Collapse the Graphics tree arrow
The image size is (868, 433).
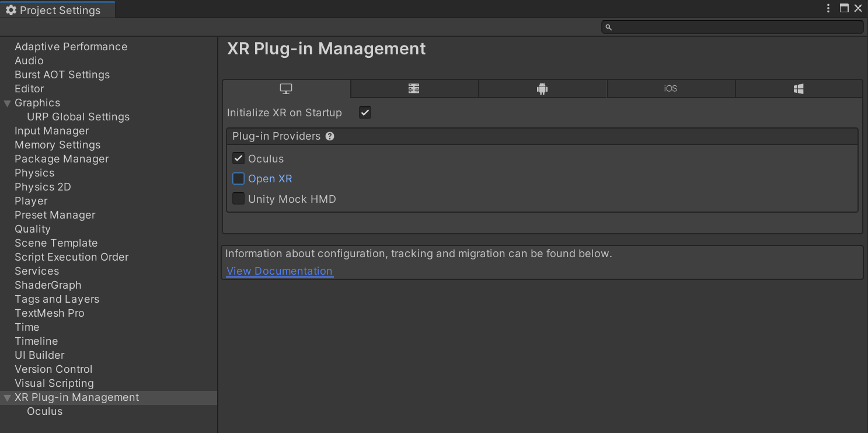click(8, 103)
